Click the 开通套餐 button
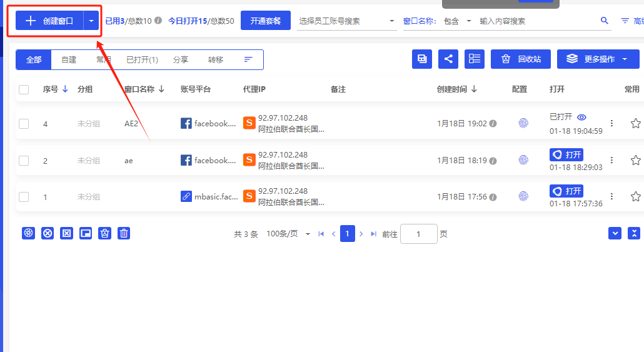 [x=265, y=21]
